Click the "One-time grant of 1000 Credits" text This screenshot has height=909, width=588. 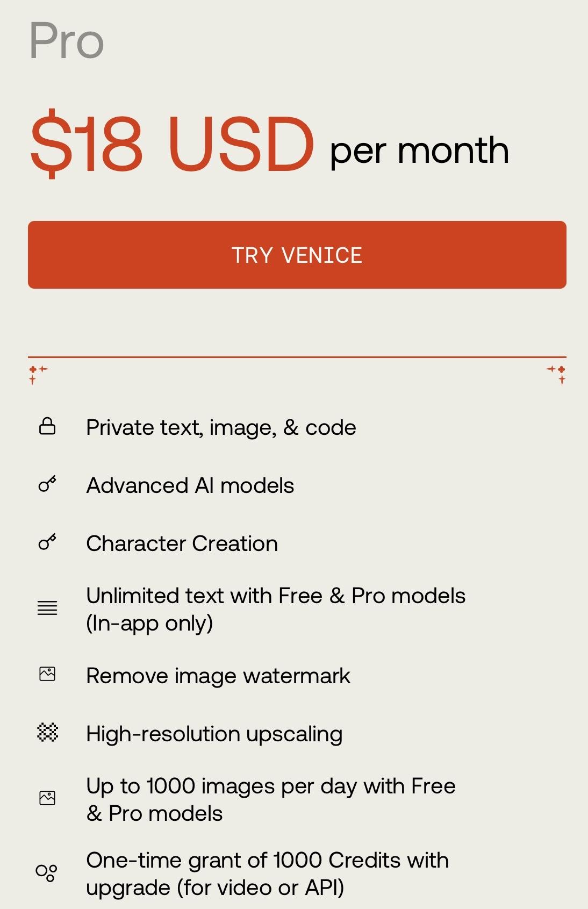[267, 861]
